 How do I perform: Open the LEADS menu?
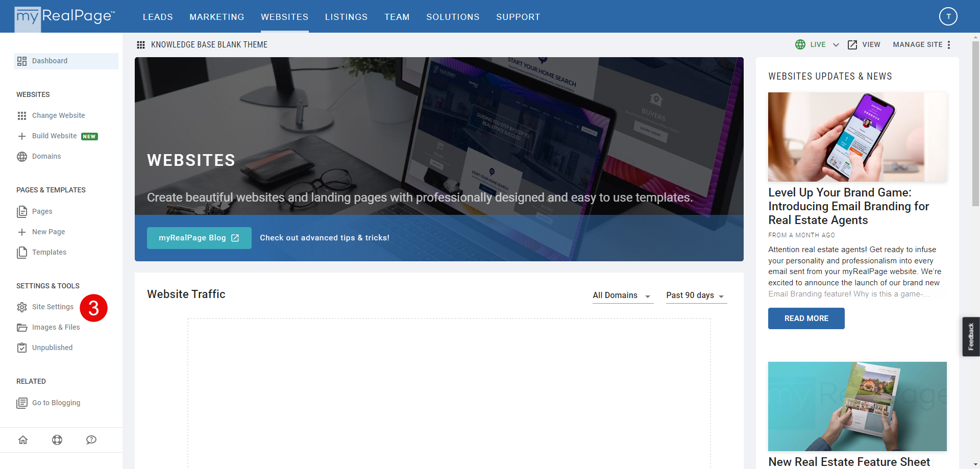pyautogui.click(x=158, y=17)
